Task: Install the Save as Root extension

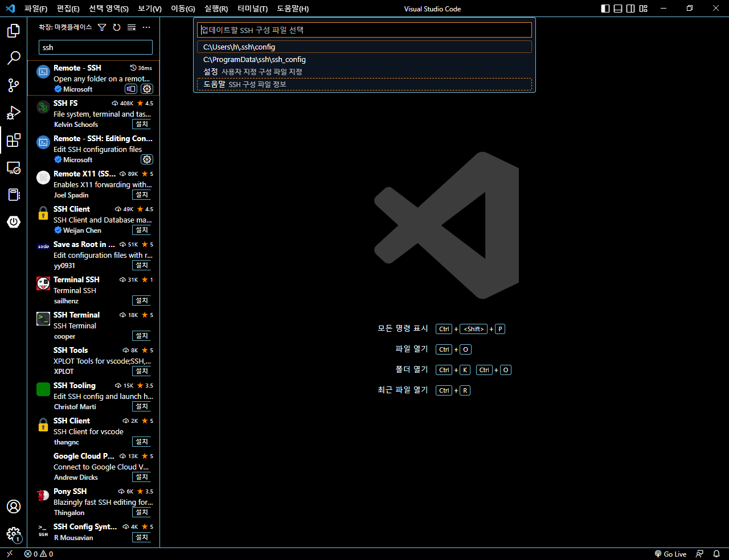Action: (142, 265)
